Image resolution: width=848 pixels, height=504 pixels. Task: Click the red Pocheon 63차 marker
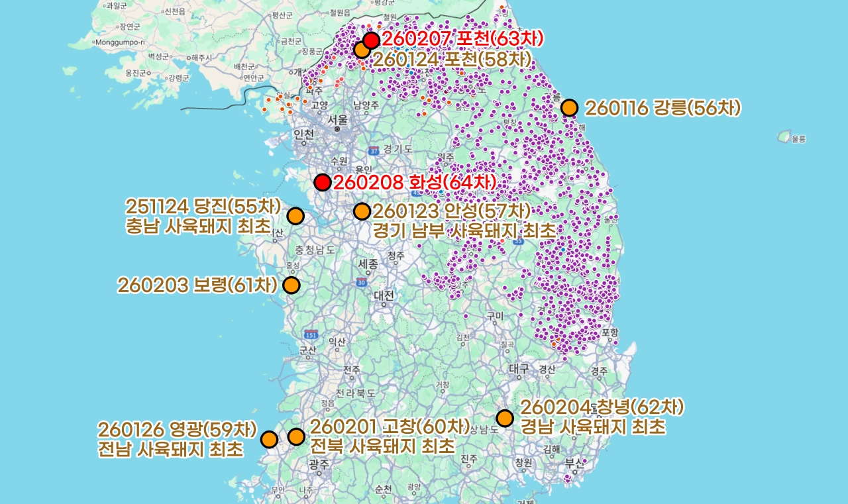[371, 40]
